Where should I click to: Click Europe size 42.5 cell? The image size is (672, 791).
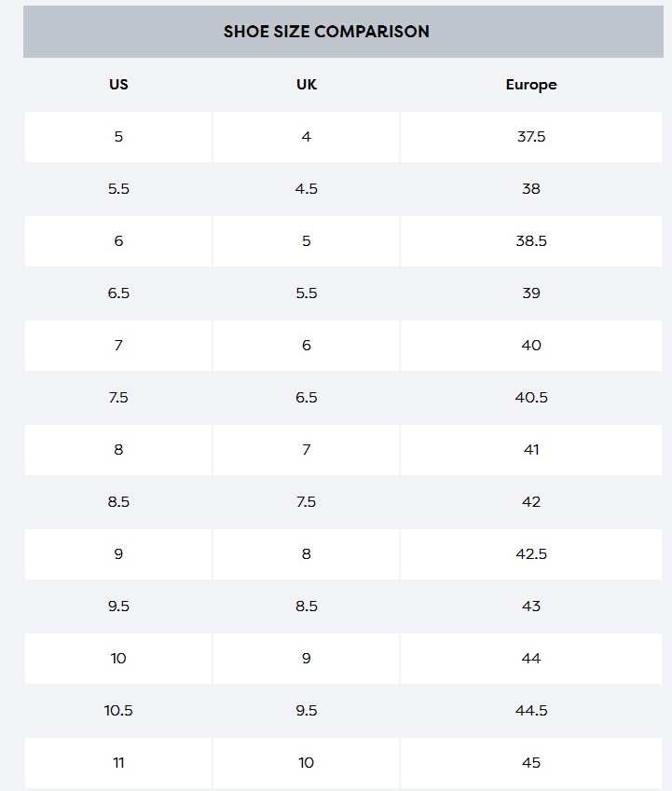531,554
